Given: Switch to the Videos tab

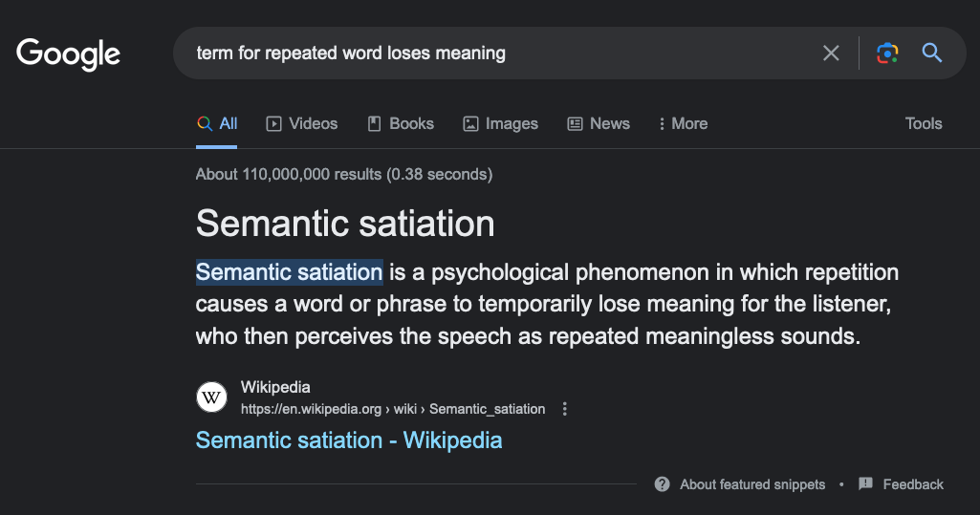Looking at the screenshot, I should [x=302, y=123].
